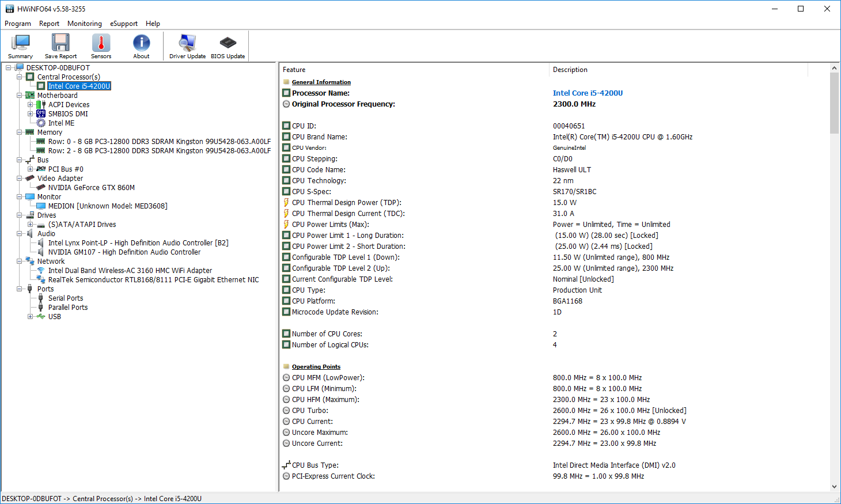The height and width of the screenshot is (504, 841).
Task: Select the Number of CPU Cores row
Action: (554, 334)
